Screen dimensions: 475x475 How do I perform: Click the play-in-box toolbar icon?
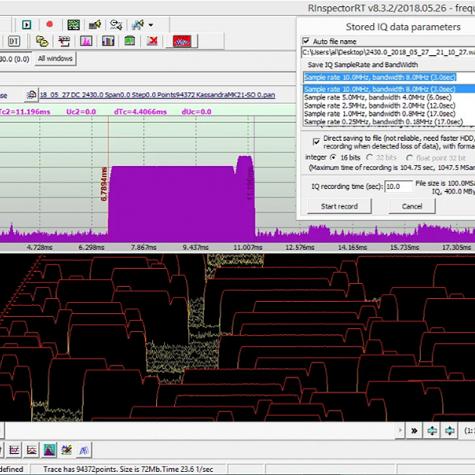coord(27,24)
